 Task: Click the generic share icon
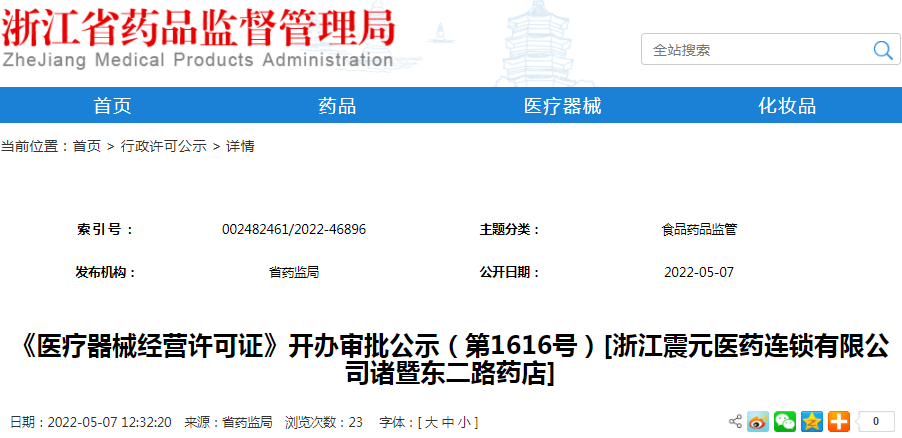point(735,421)
